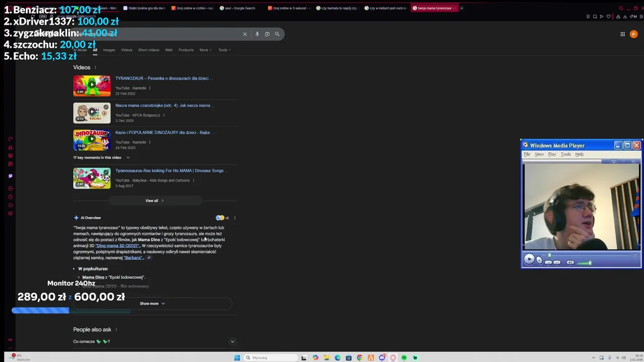Open Google Chrome from the taskbar
The height and width of the screenshot is (362, 644).
360,358
